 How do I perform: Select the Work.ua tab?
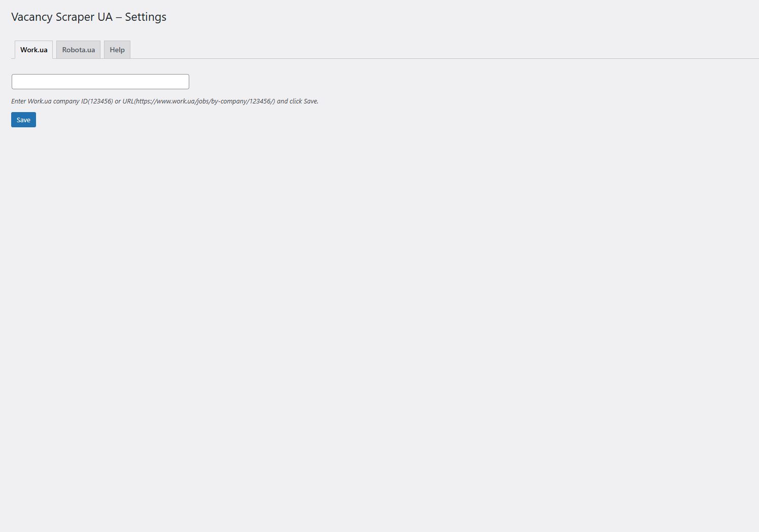[33, 50]
